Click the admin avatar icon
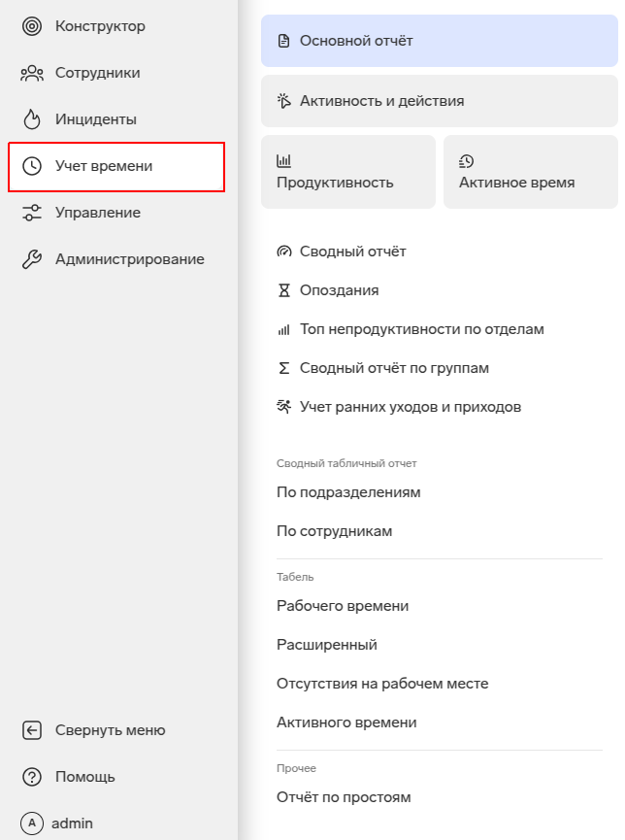625x840 pixels. 32,823
